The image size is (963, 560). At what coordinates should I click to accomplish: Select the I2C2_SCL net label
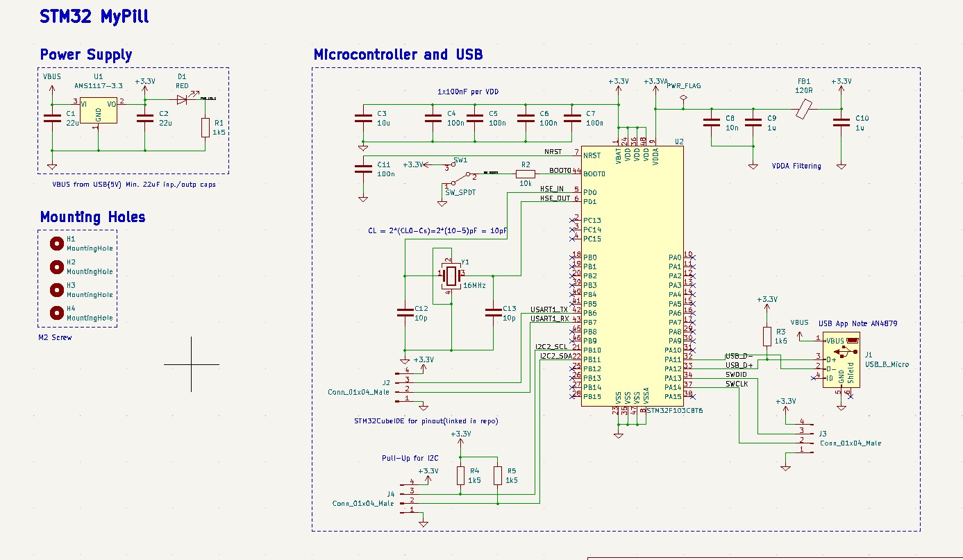(551, 346)
